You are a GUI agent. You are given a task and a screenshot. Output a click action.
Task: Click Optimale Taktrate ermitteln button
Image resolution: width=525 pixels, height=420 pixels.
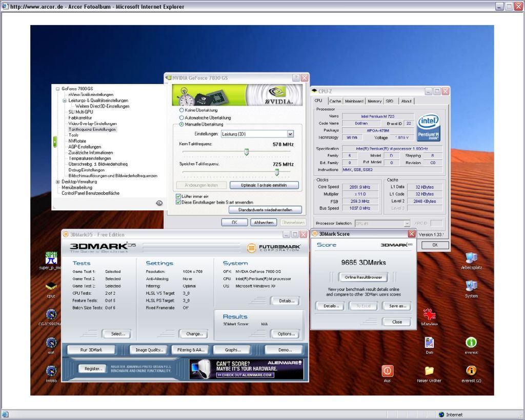click(264, 185)
